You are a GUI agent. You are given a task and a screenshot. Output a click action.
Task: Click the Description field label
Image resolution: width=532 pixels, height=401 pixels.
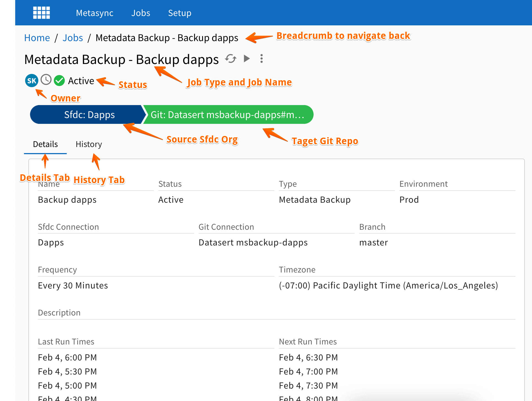(59, 313)
